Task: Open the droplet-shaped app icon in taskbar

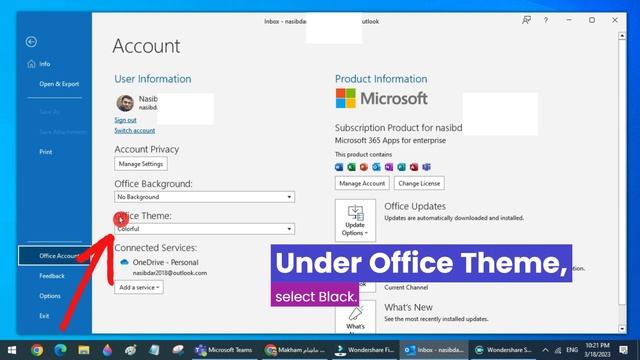Action: (x=107, y=350)
